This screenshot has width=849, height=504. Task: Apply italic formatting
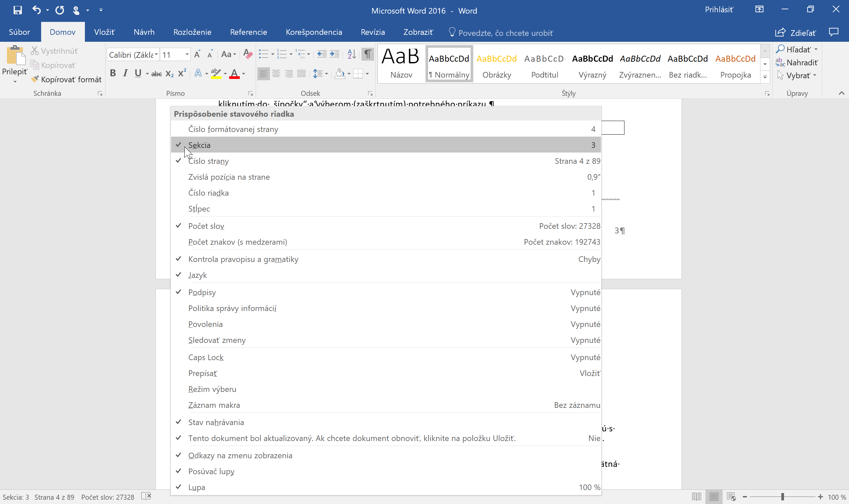click(x=126, y=73)
